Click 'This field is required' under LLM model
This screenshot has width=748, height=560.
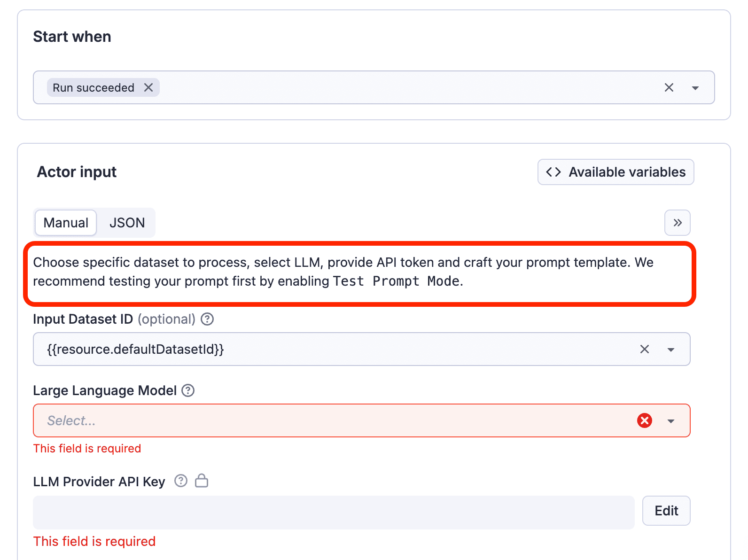(87, 449)
